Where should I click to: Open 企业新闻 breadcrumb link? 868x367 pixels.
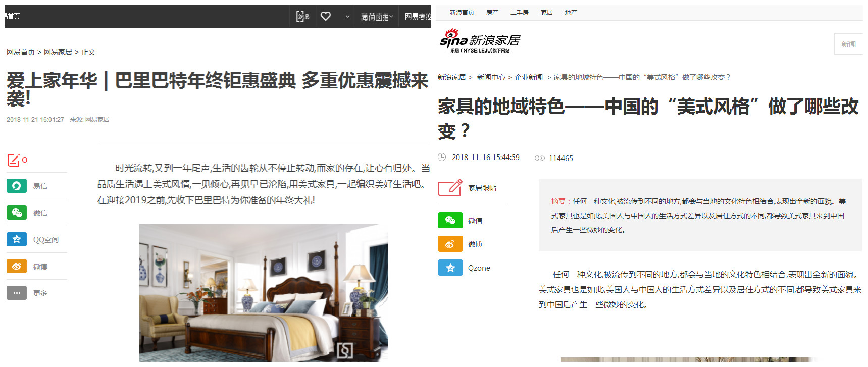(528, 77)
